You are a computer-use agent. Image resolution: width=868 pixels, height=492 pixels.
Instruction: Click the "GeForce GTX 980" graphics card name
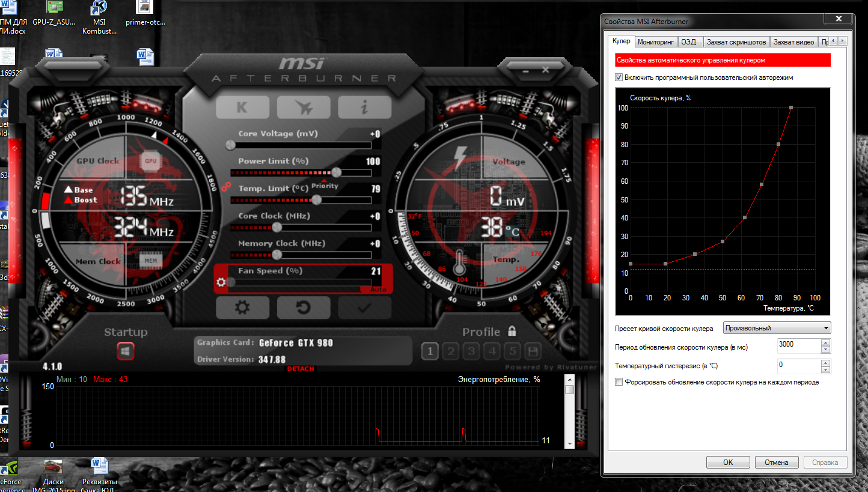(296, 343)
